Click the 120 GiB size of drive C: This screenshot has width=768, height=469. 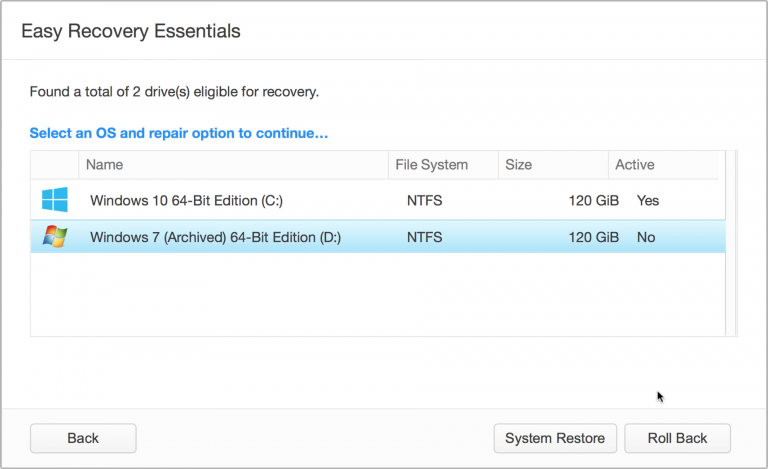point(593,200)
